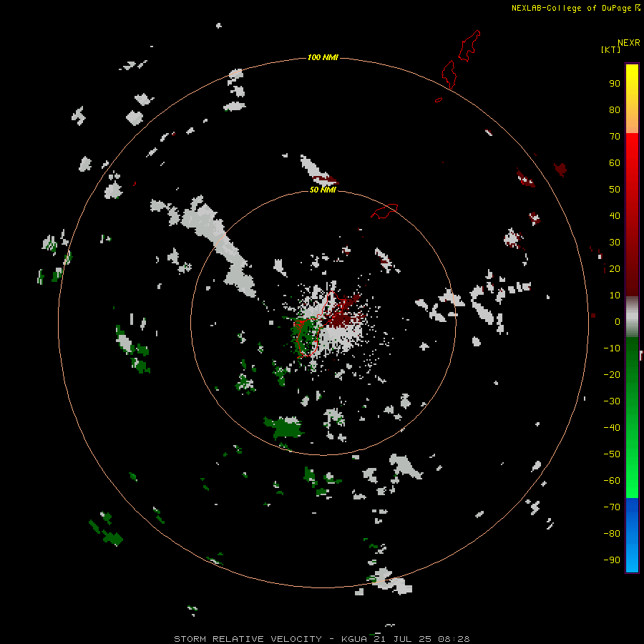Click the -30 tick on the velocity scale
This screenshot has width=644, height=644.
click(612, 401)
